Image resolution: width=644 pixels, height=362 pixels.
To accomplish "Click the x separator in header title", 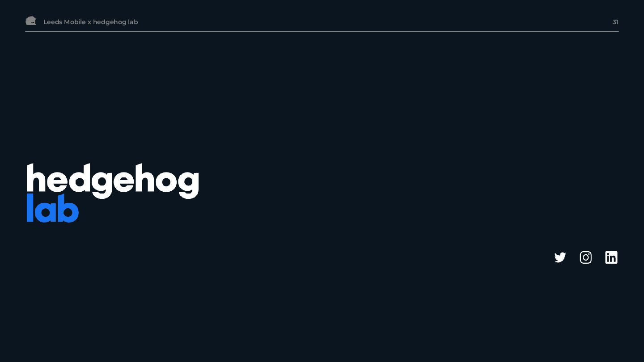I will pos(89,22).
